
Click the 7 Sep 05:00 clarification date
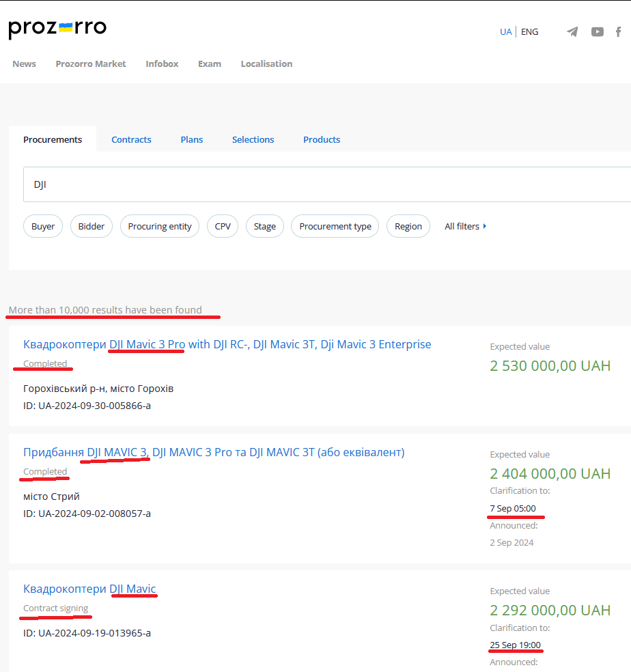[513, 508]
